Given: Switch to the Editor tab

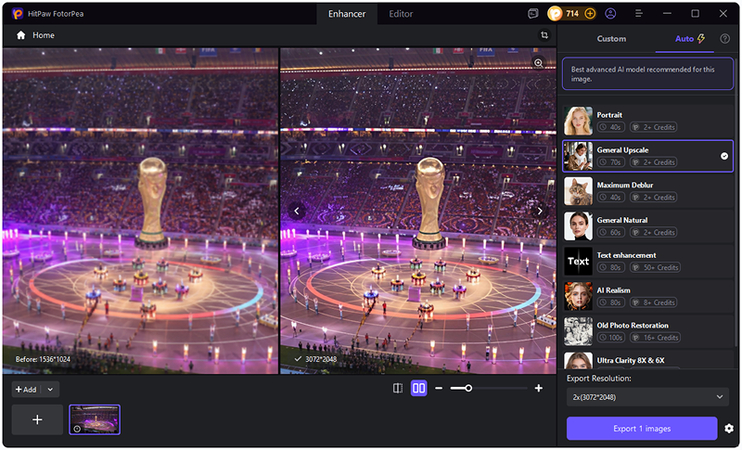Looking at the screenshot, I should point(401,14).
